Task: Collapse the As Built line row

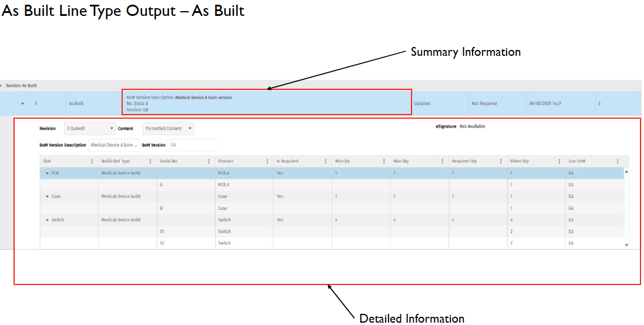Action: pyautogui.click(x=22, y=103)
